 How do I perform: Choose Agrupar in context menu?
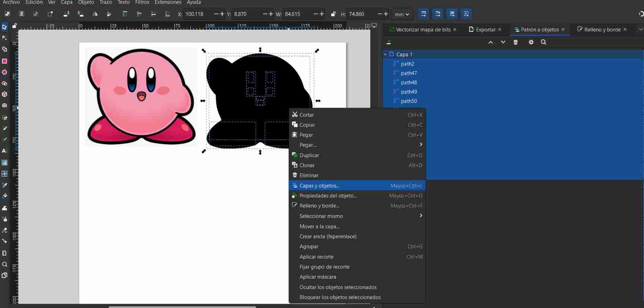click(x=357, y=246)
